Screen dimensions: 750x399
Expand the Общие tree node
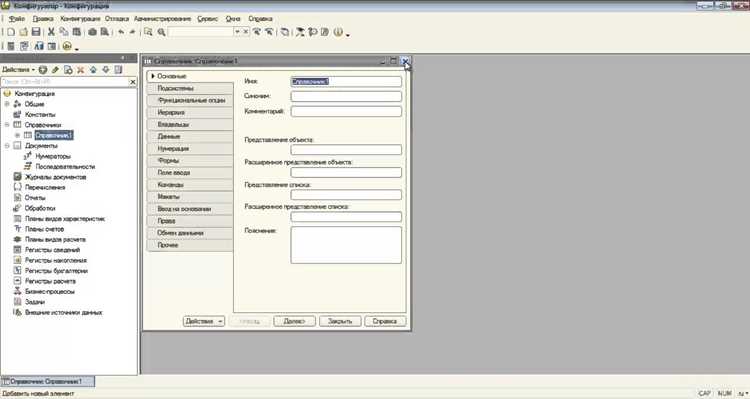click(7, 104)
